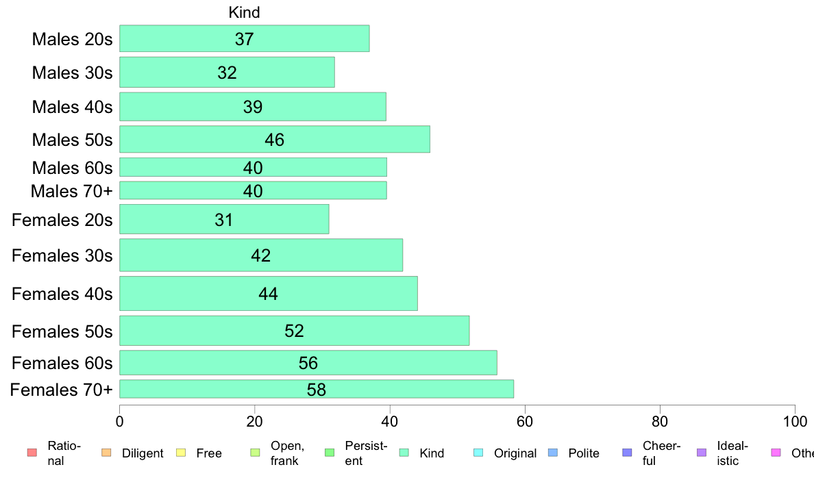
Task: Toggle the Open, frank legend swatch
Action: pos(255,453)
